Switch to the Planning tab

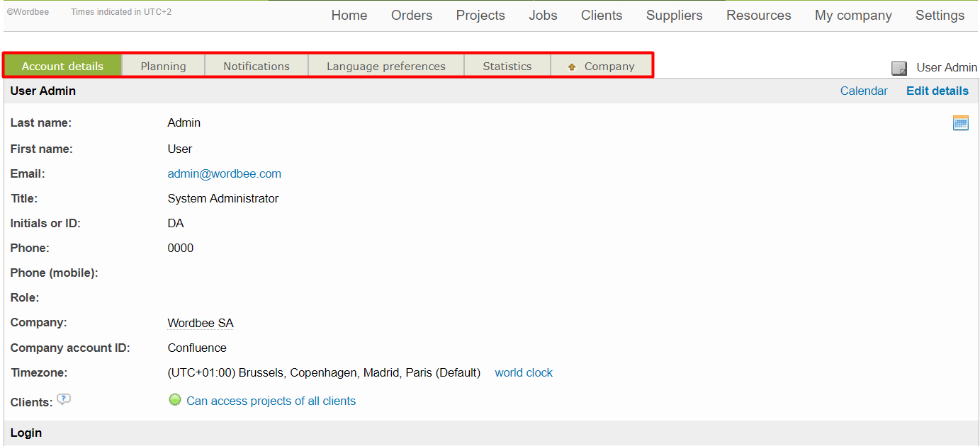(x=163, y=66)
